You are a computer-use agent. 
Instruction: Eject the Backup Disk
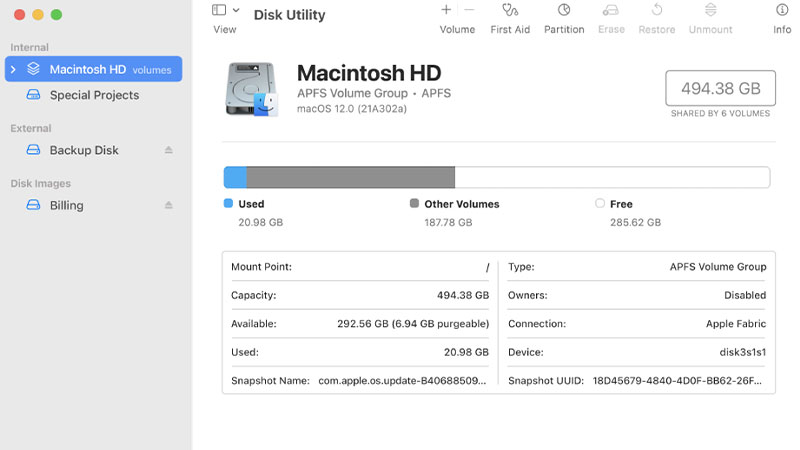(168, 150)
